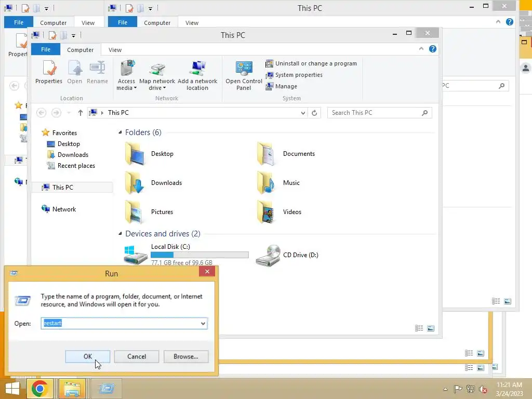Select Network in navigation pane
This screenshot has height=399, width=532.
tap(64, 209)
